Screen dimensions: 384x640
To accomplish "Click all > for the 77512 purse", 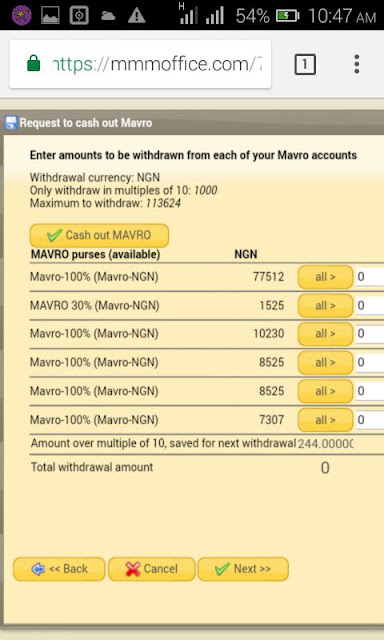I will pyautogui.click(x=325, y=277).
